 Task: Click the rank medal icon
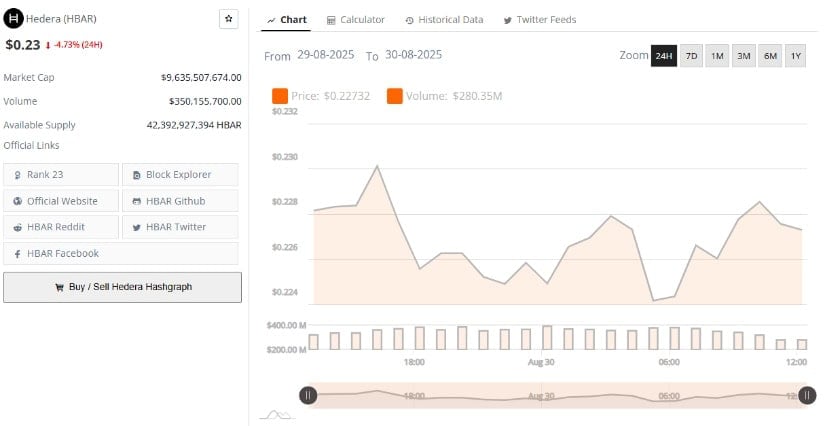coord(18,175)
